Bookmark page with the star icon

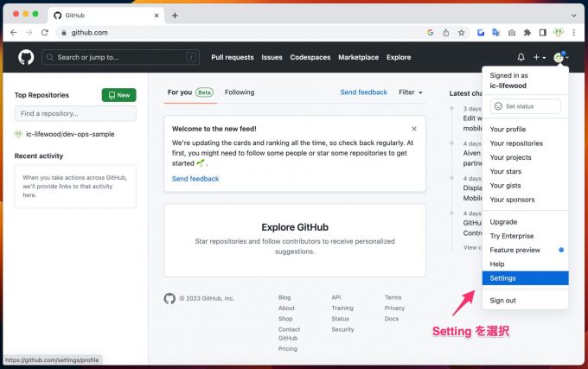(x=462, y=32)
